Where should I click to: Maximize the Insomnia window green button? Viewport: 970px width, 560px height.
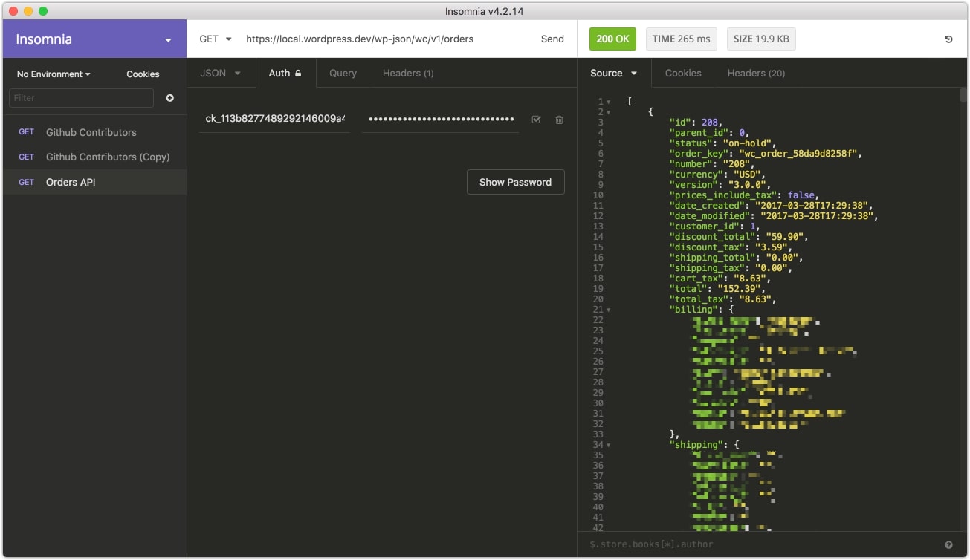tap(43, 11)
